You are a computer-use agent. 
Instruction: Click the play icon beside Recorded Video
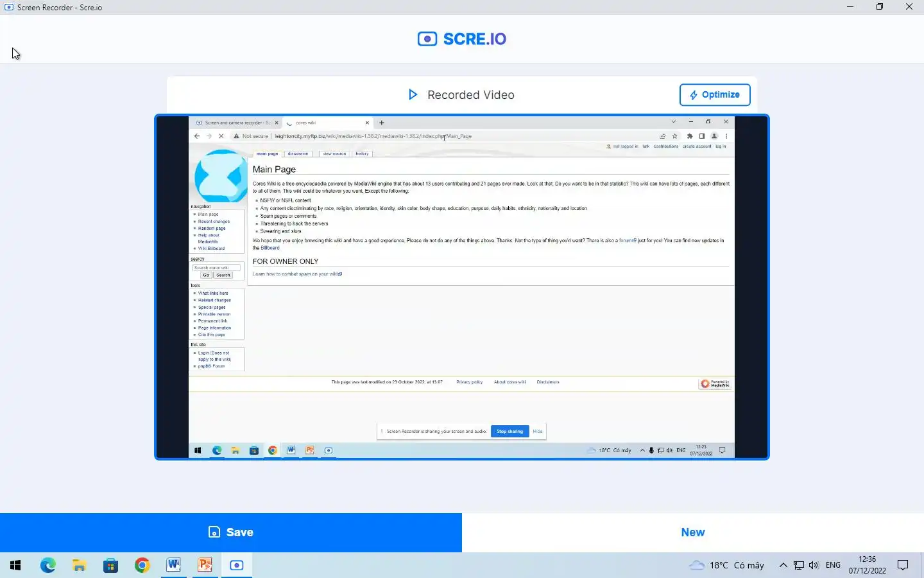413,94
